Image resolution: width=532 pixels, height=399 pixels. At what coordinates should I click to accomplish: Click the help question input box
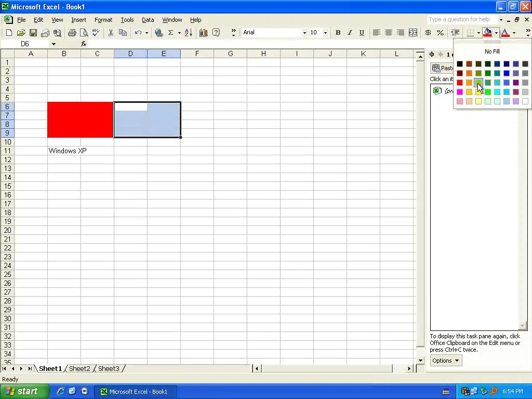click(x=462, y=20)
